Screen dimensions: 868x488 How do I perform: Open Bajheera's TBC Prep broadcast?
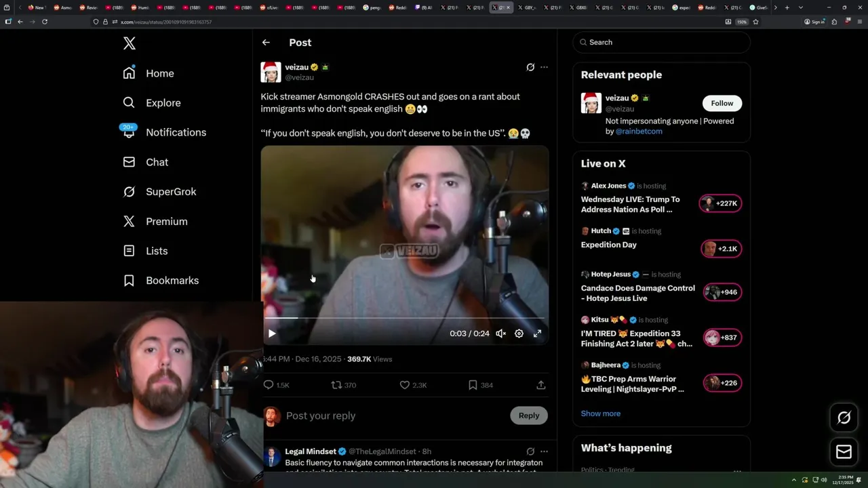coord(633,384)
